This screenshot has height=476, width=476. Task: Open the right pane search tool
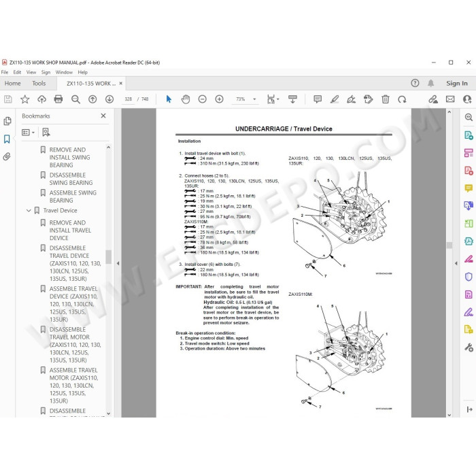469,117
